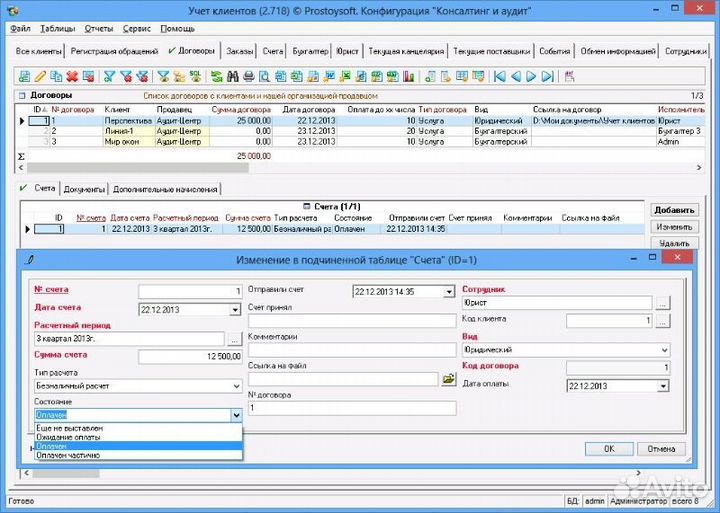
Task: Click the green refresh arrows icon
Action: tap(216, 76)
